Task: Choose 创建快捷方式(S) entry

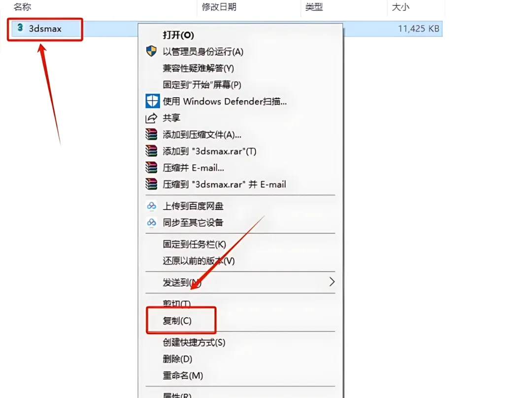Action: coord(194,342)
